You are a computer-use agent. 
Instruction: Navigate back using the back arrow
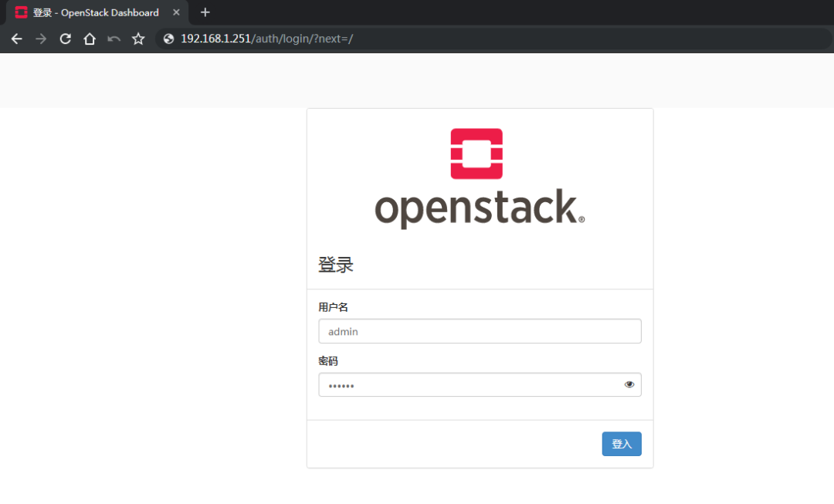click(x=16, y=38)
